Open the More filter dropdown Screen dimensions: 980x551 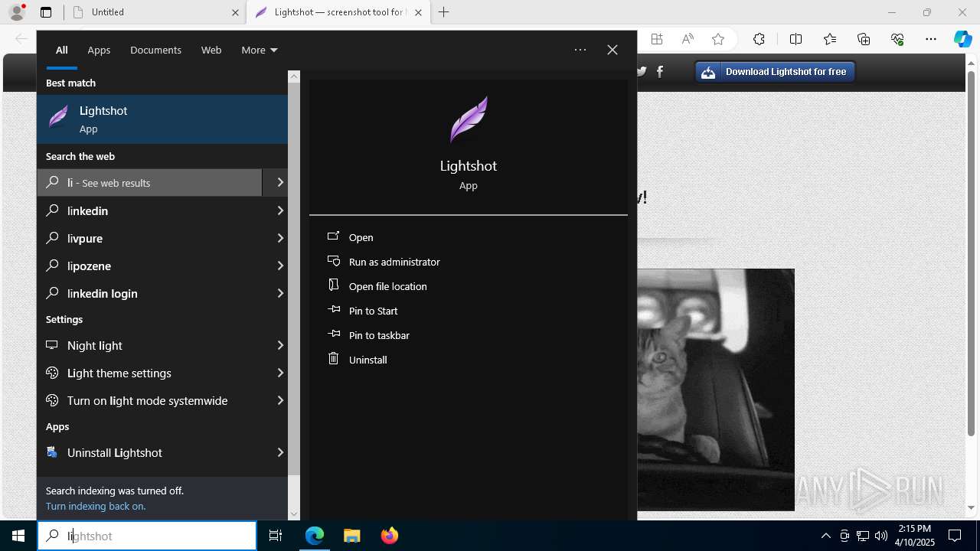click(x=259, y=50)
